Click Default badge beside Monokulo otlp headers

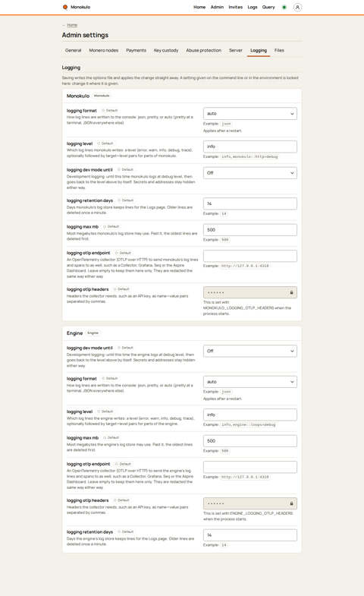(122, 289)
